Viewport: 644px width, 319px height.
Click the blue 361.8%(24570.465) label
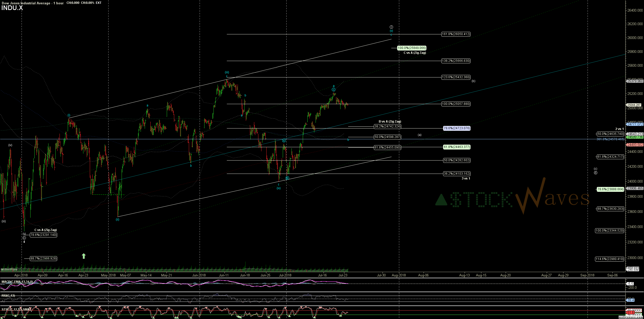coord(610,139)
